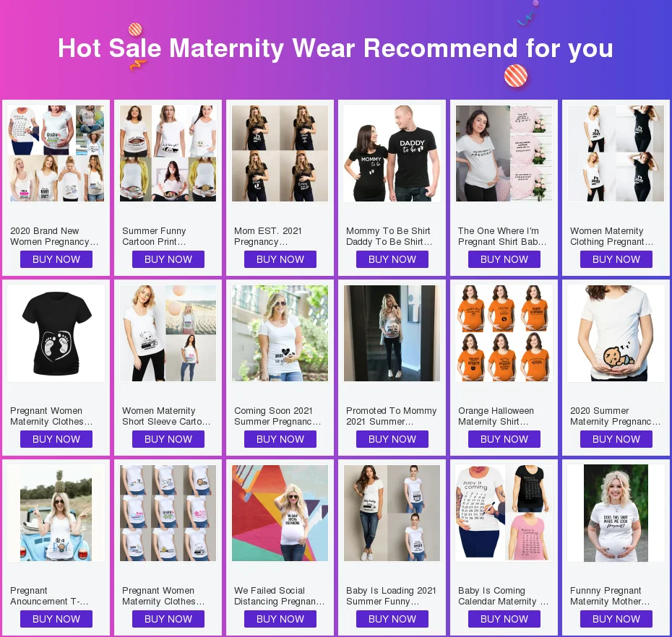
Task: Buy Now for Promoted To Mommy 2021 Summer
Action: coord(392,439)
